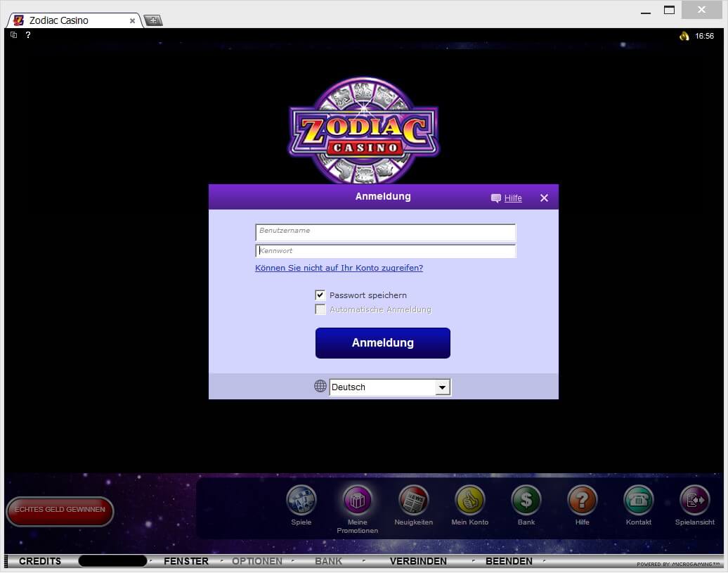Click the 16:56 clock text
The image size is (728, 573).
704,36
